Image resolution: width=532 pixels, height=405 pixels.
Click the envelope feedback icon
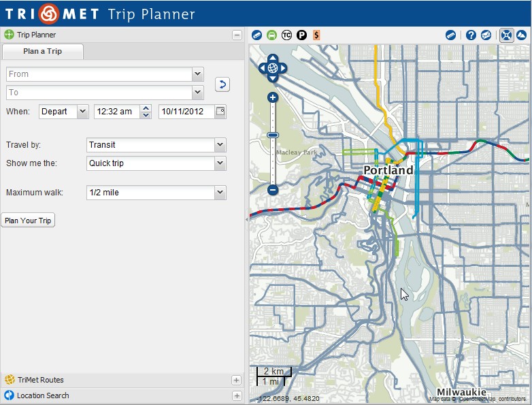click(486, 35)
